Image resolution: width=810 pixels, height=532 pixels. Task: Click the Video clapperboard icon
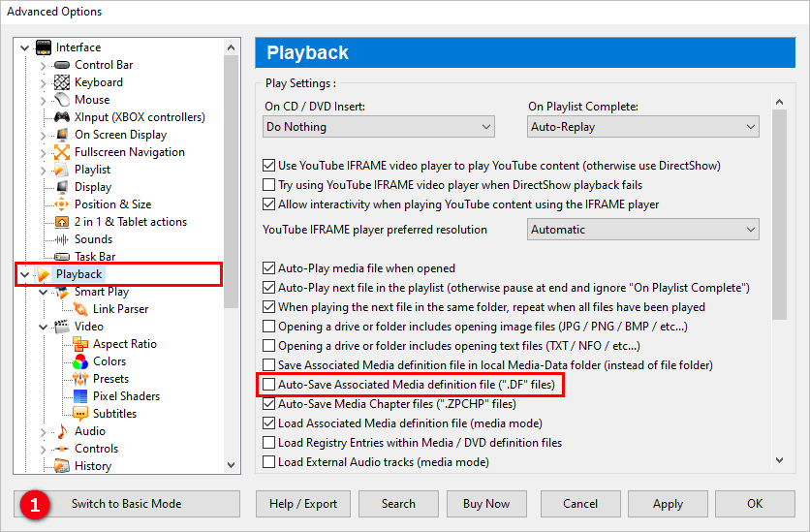pos(62,327)
